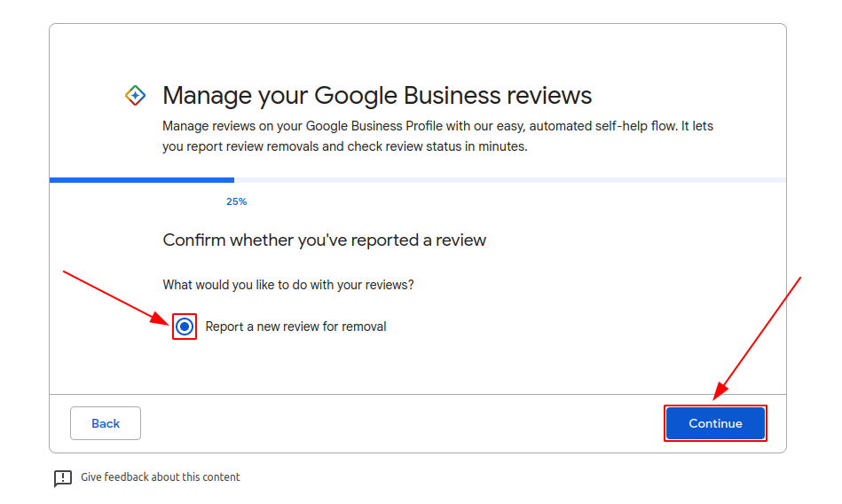This screenshot has height=504, width=842.
Task: Select the Report a new review radio button
Action: 185,327
